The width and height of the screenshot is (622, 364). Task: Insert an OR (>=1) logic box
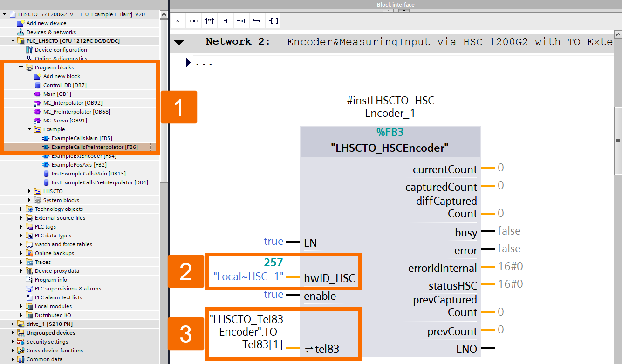pos(194,21)
